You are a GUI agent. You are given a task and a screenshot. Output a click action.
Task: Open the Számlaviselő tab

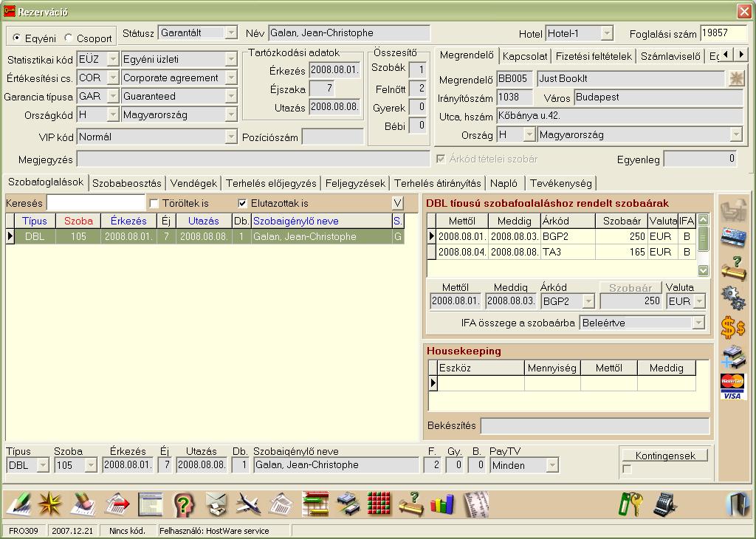670,56
